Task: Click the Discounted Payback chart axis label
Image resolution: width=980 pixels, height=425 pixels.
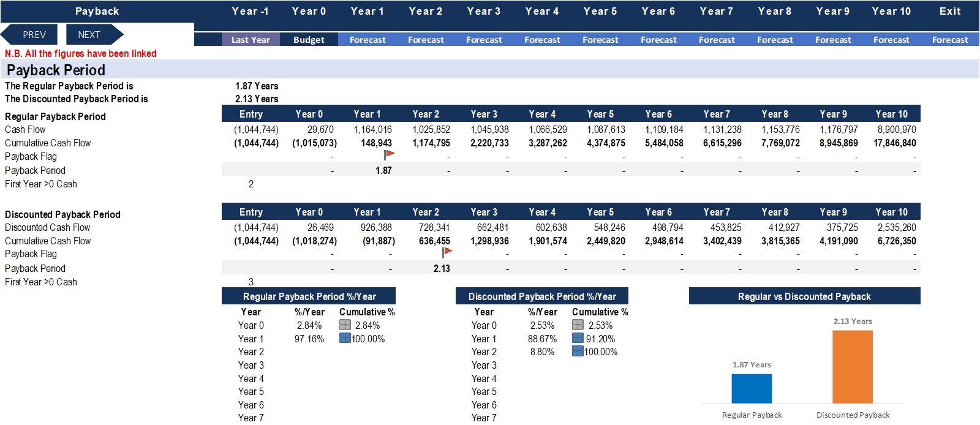Action: coord(853,415)
